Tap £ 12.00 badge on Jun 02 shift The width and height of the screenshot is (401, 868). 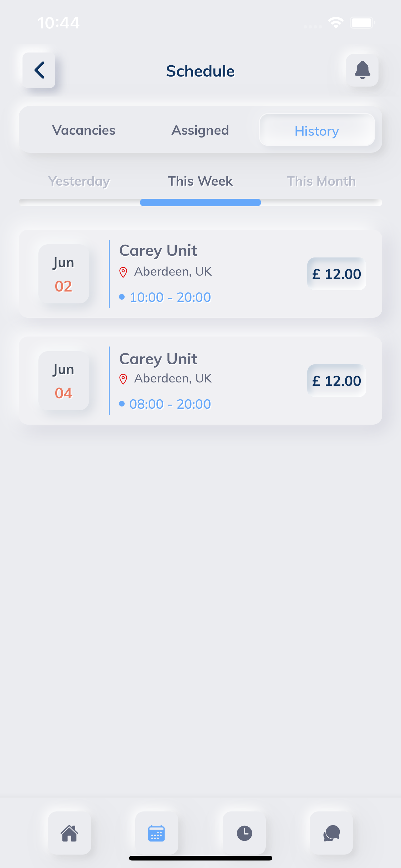coord(336,274)
